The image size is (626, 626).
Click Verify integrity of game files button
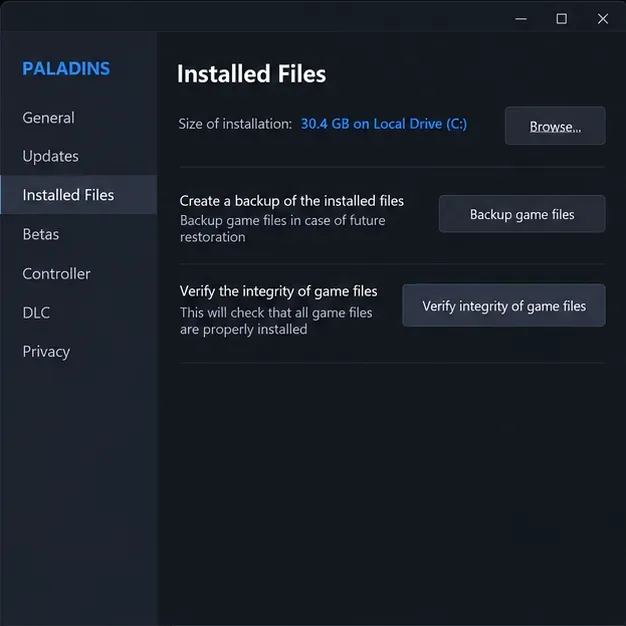(x=504, y=306)
